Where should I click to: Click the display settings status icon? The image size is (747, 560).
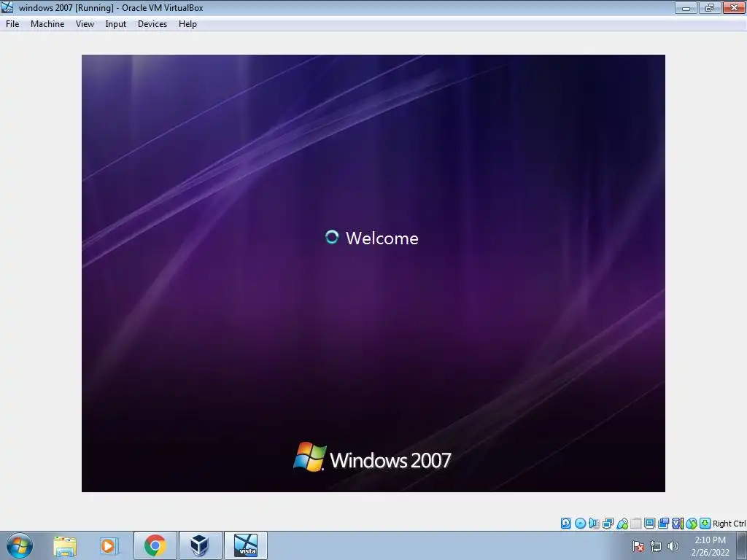649,524
